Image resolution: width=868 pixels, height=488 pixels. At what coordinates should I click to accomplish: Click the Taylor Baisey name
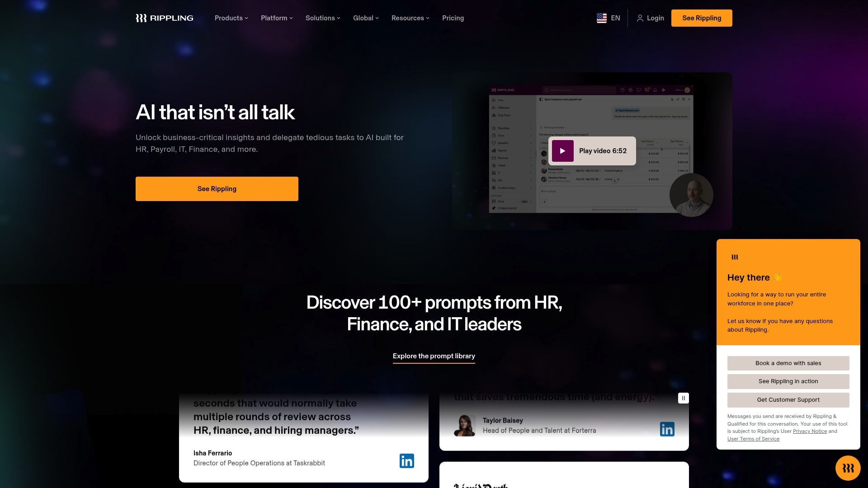pyautogui.click(x=503, y=421)
